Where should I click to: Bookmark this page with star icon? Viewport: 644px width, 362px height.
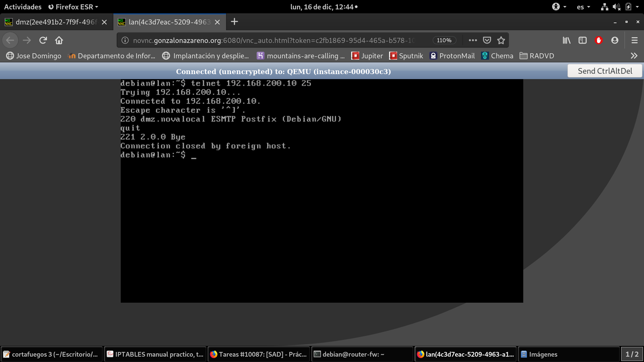[x=501, y=40]
